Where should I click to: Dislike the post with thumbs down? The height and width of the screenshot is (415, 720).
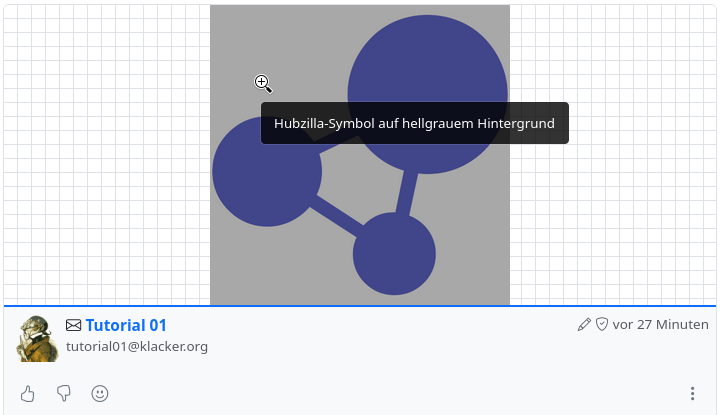point(63,394)
